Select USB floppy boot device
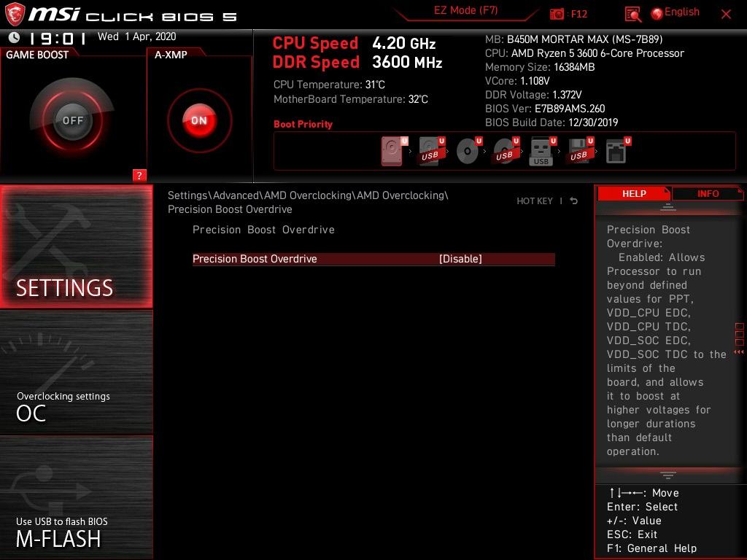This screenshot has height=560, width=747. pos(580,151)
